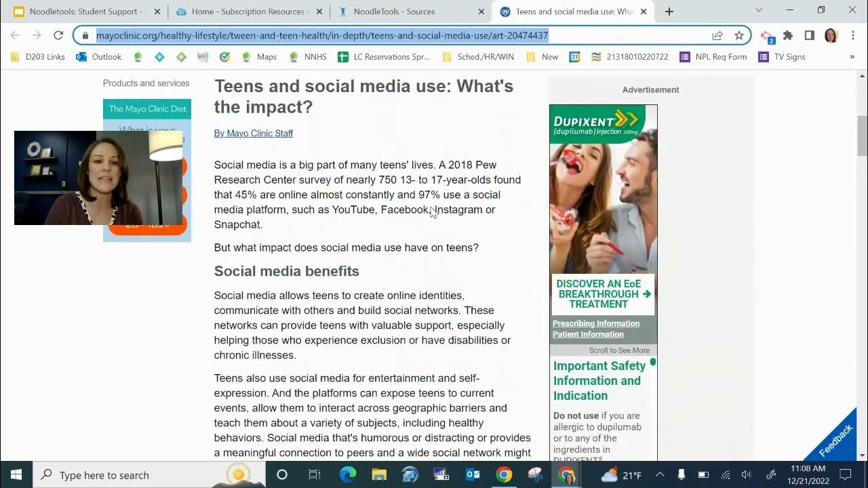The height and width of the screenshot is (488, 868).
Task: Open the NNHS bookmark
Action: coord(308,57)
